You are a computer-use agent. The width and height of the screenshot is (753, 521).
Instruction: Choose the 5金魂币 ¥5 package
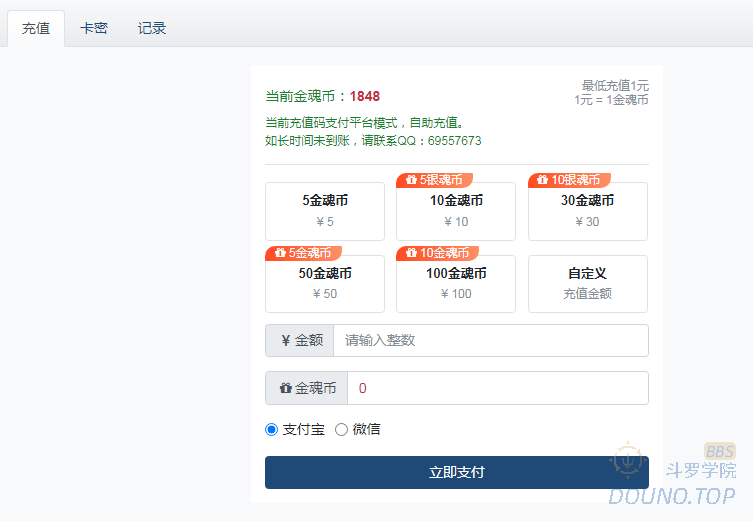[324, 211]
